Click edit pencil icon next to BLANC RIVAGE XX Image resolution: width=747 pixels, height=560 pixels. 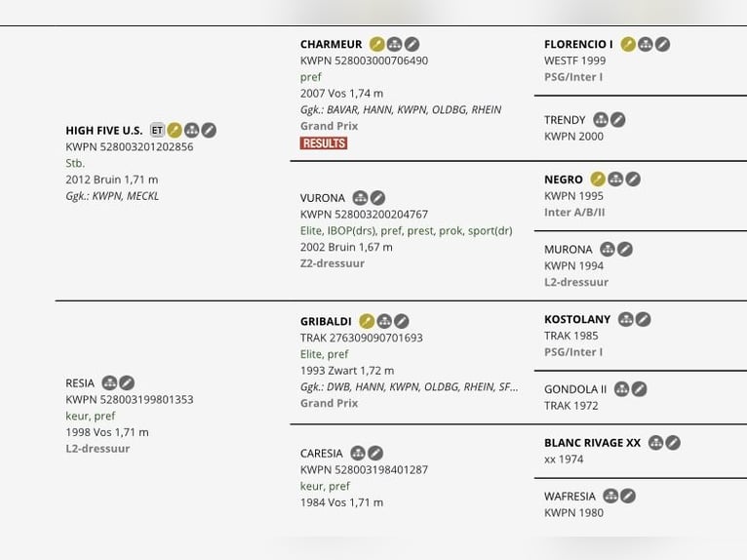(673, 443)
